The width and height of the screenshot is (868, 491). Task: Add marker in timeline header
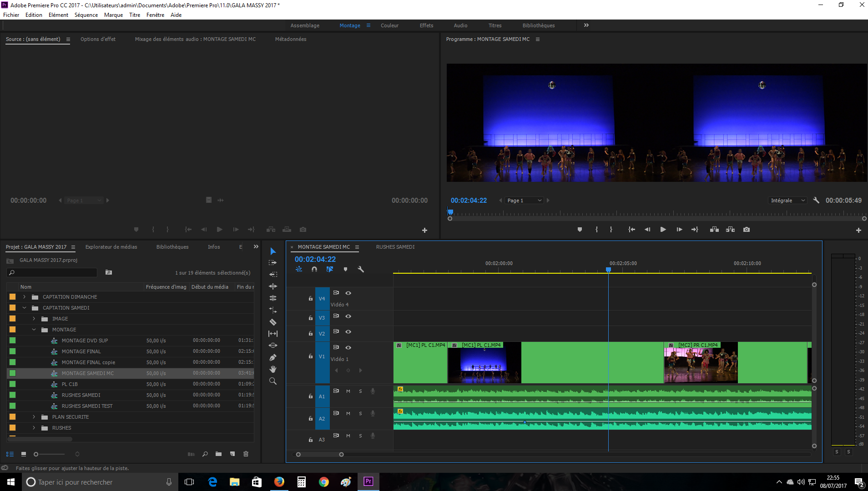(345, 269)
